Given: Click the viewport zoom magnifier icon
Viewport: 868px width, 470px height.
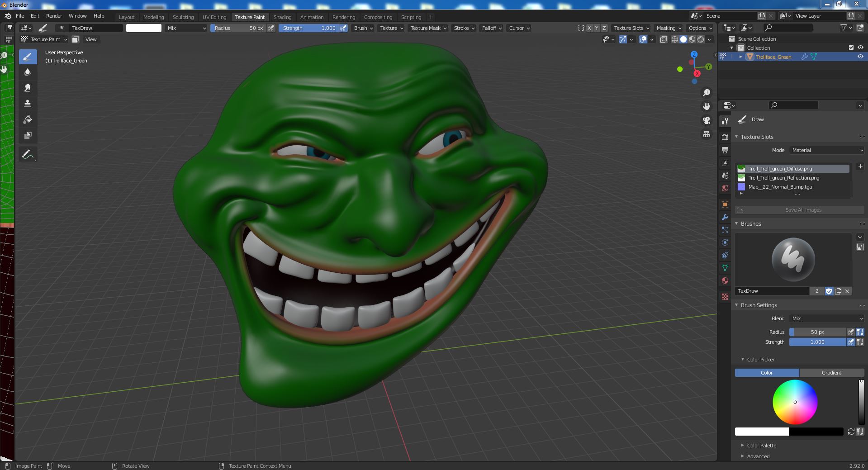Looking at the screenshot, I should point(707,93).
